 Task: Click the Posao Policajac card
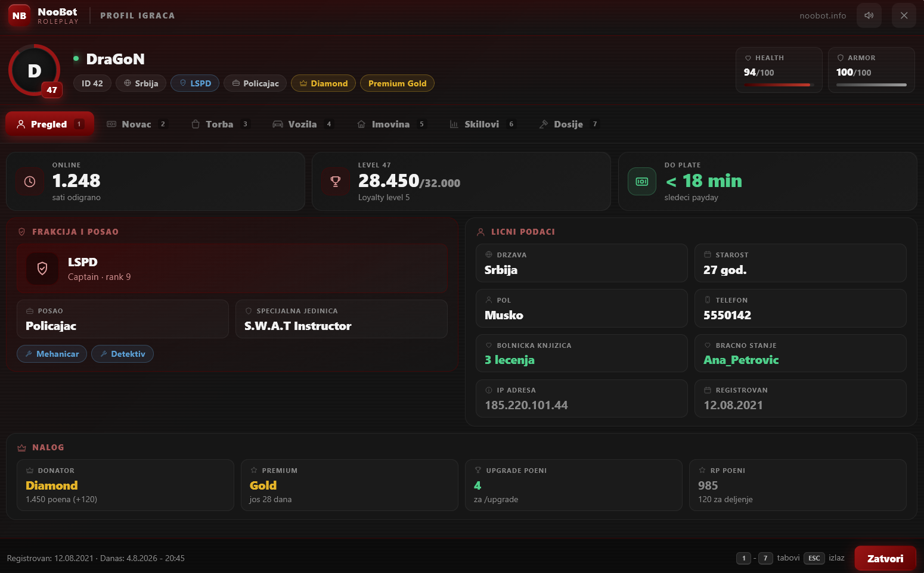[123, 319]
